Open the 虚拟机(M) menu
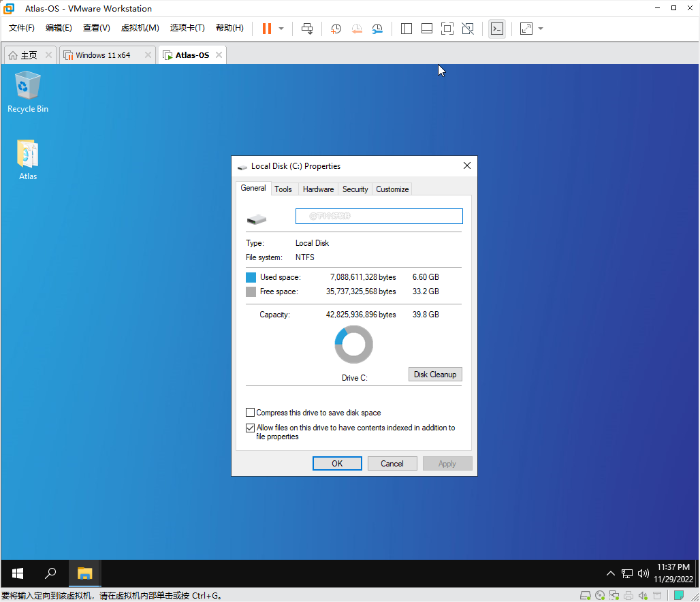 tap(140, 28)
